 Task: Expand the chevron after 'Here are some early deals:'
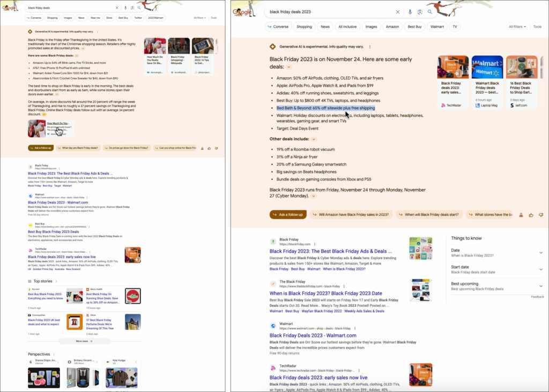289,67
